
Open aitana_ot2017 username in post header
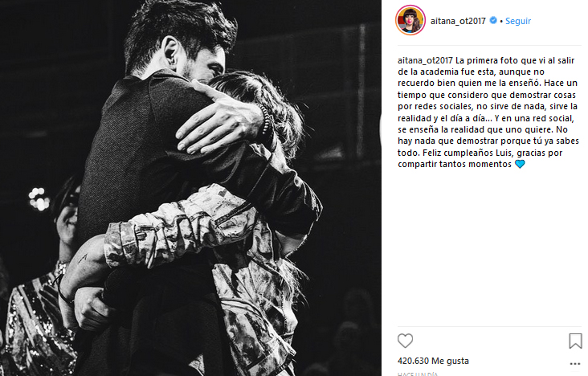458,21
